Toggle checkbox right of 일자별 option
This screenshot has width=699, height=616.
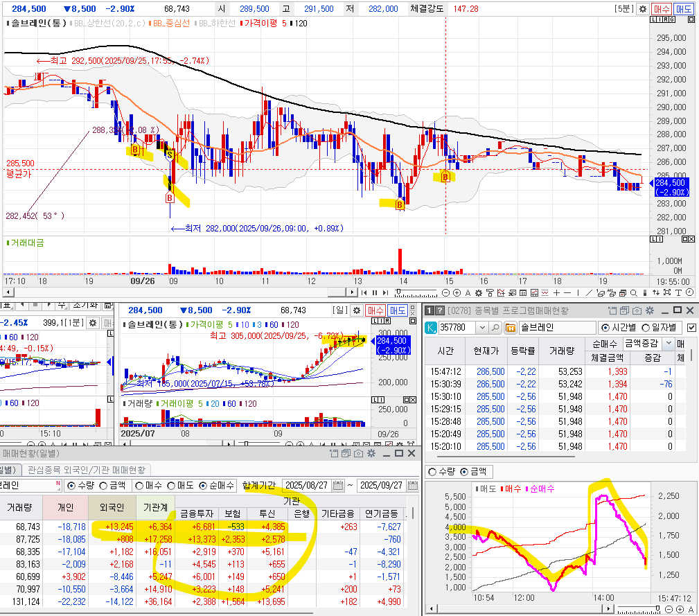coord(691,328)
